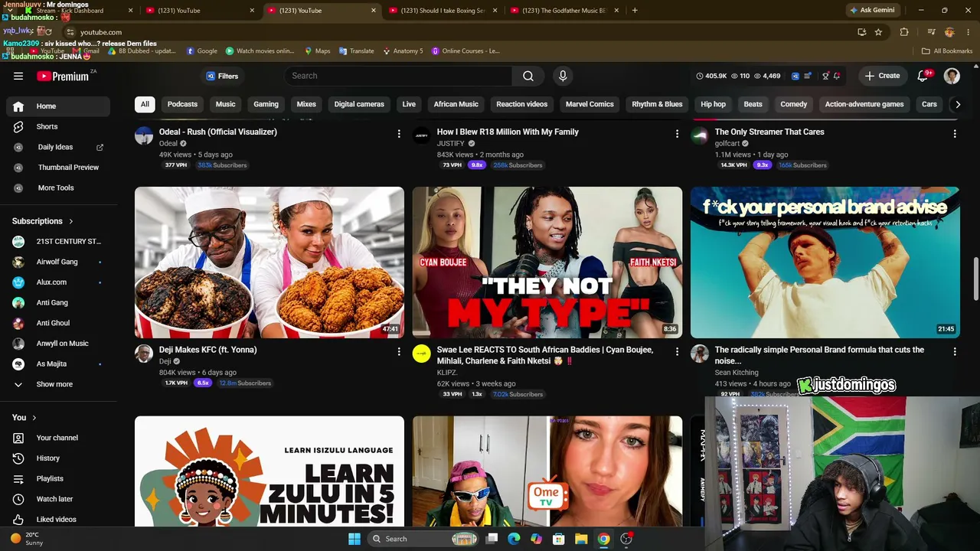Click the vidIQ icon in header stats bar

coord(795,76)
